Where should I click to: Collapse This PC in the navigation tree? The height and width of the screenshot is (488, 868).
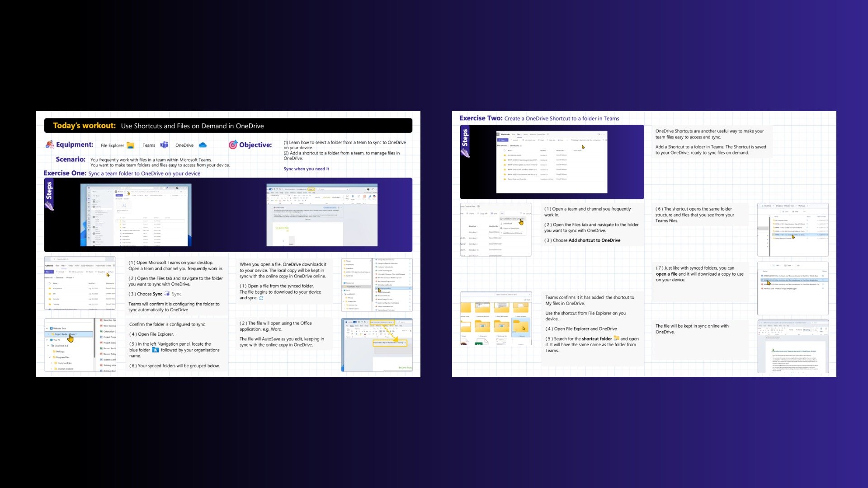pyautogui.click(x=47, y=340)
